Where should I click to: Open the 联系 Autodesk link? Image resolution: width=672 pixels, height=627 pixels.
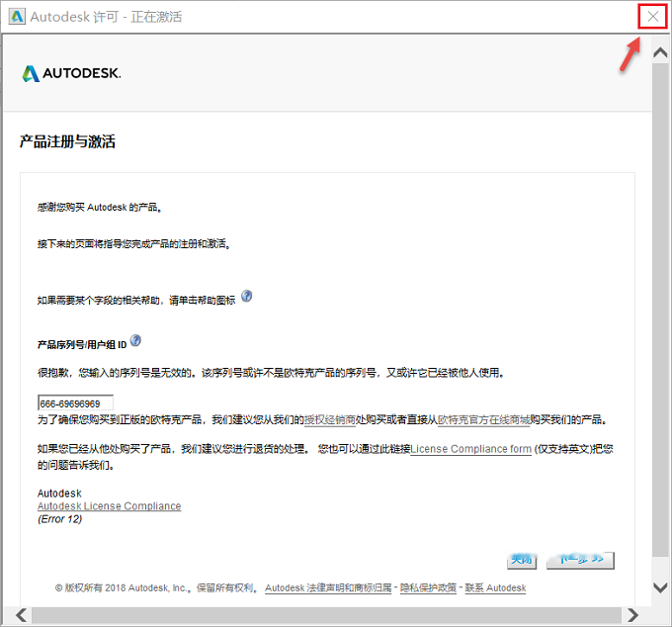coord(495,588)
